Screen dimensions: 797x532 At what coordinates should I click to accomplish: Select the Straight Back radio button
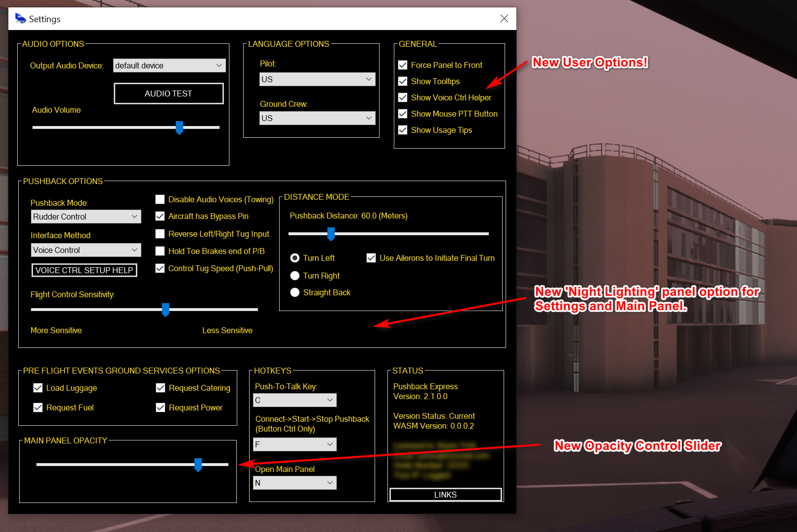295,292
